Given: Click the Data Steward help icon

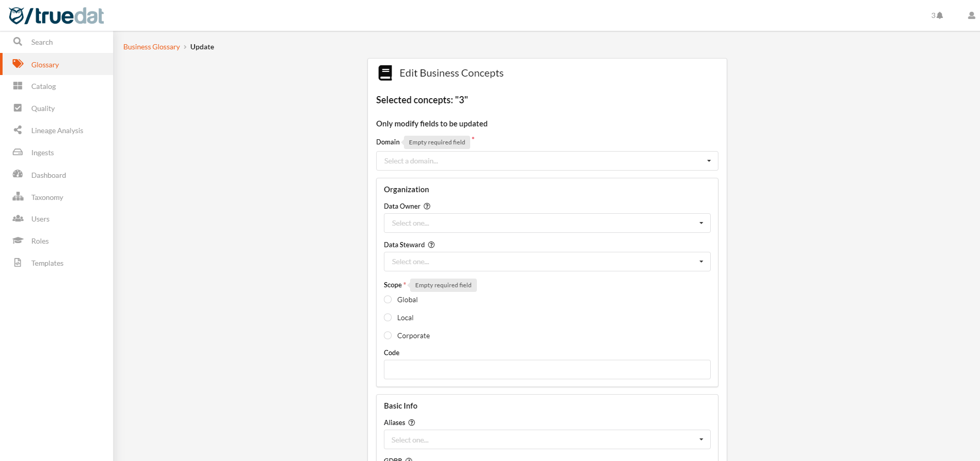Looking at the screenshot, I should (431, 245).
